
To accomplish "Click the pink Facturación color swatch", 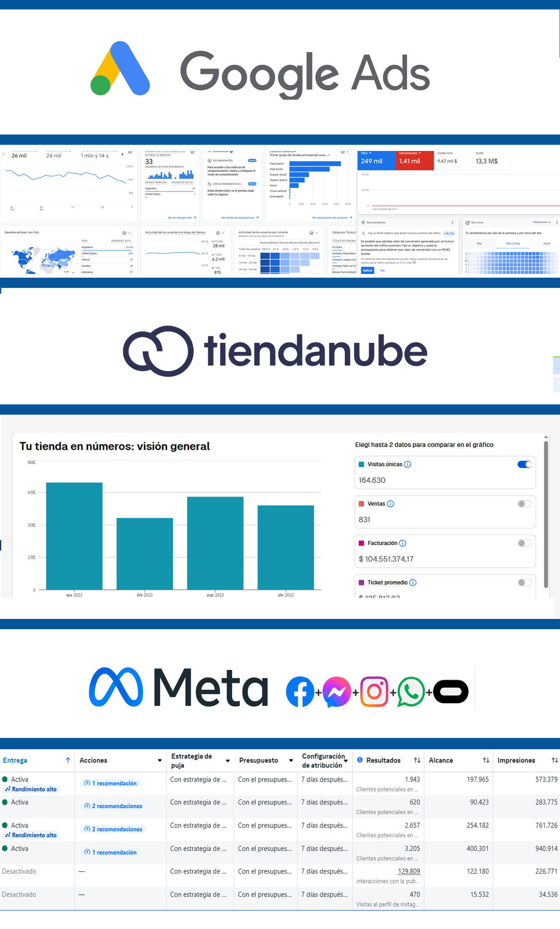I will [362, 543].
